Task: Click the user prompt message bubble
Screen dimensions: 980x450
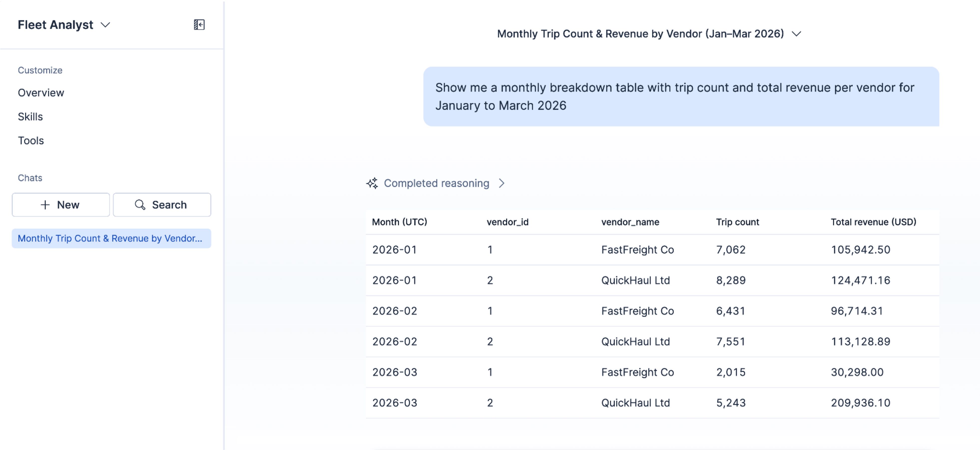Action: tap(681, 97)
